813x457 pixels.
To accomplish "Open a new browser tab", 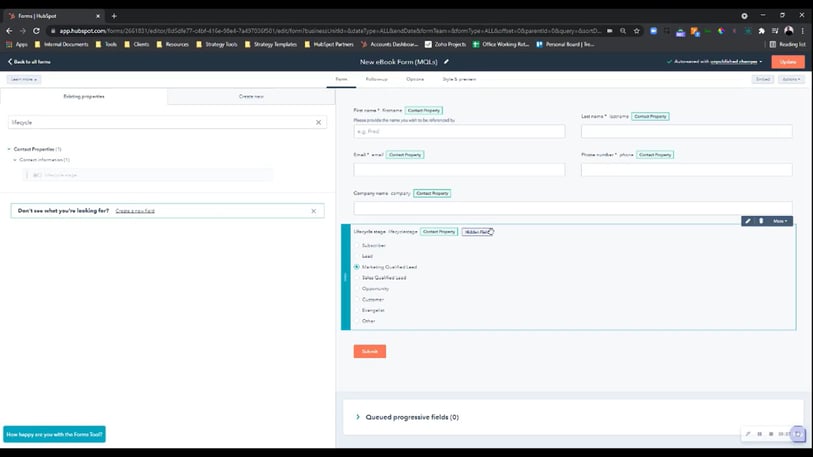I will pos(114,16).
